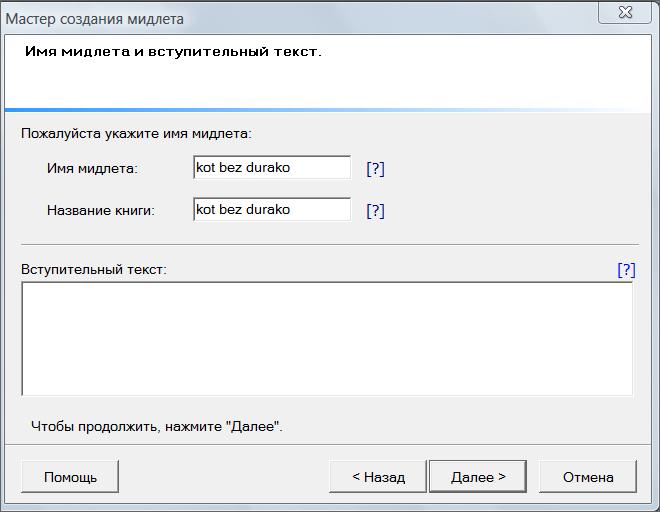Click the Имя мидлета: label
Screen dimensions: 660x512
click(x=92, y=169)
